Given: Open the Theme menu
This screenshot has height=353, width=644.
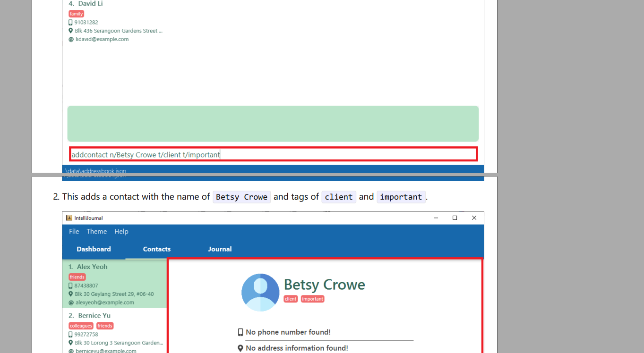Looking at the screenshot, I should click(96, 231).
